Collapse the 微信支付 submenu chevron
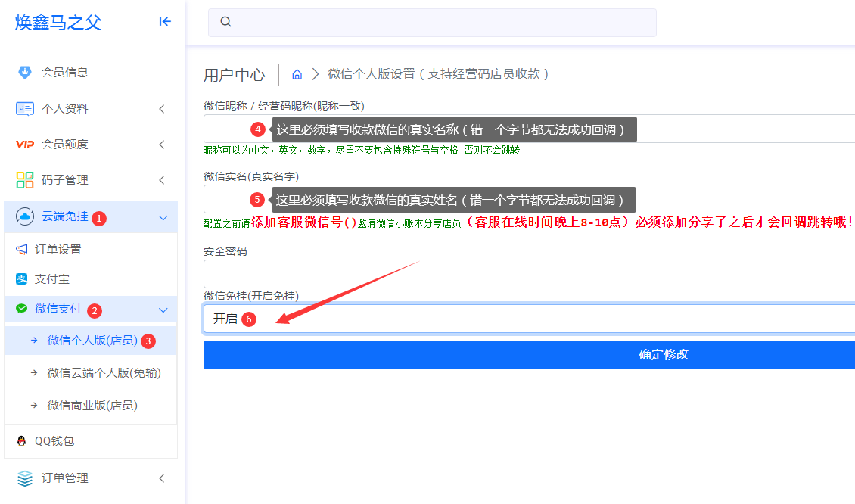 click(163, 310)
